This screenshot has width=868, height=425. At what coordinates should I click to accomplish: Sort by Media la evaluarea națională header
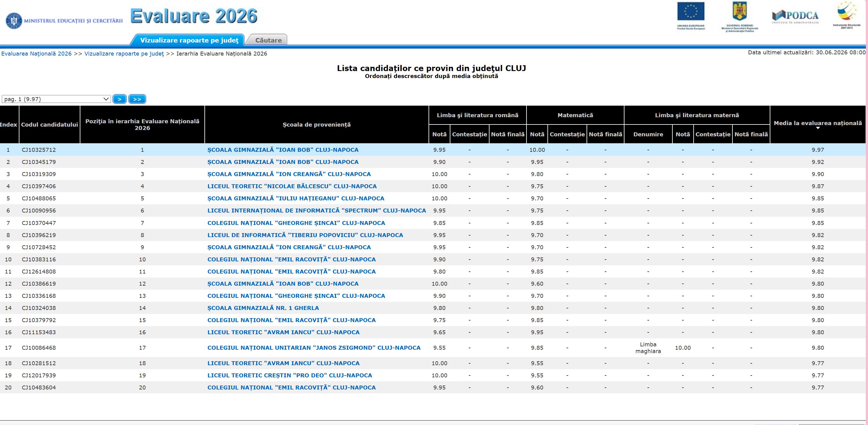click(x=818, y=124)
